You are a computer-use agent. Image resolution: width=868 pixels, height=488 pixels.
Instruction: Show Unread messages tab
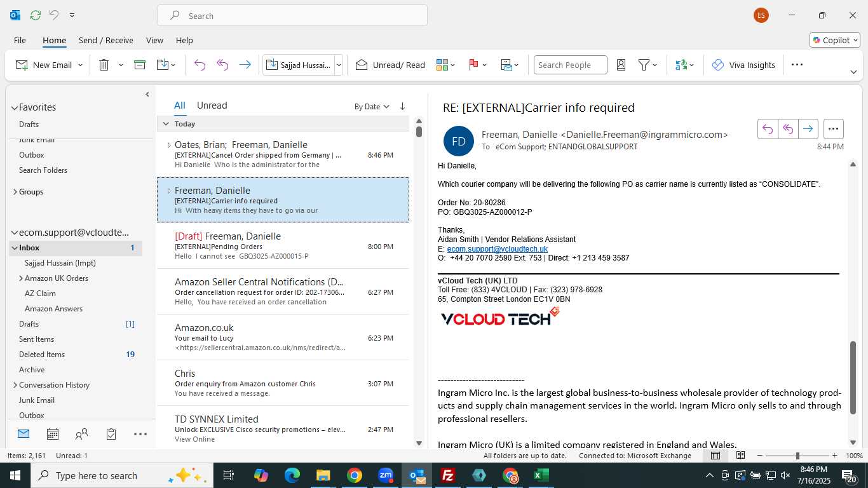[212, 105]
